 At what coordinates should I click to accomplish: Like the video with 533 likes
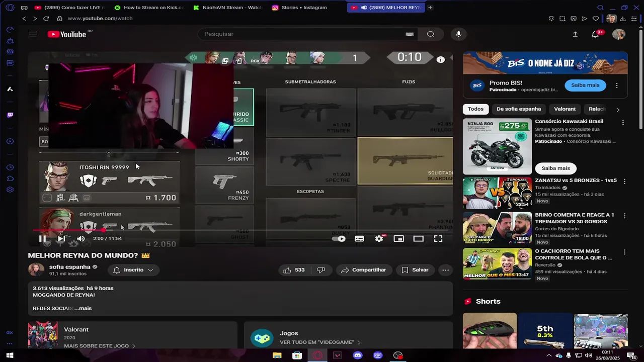[x=294, y=270]
